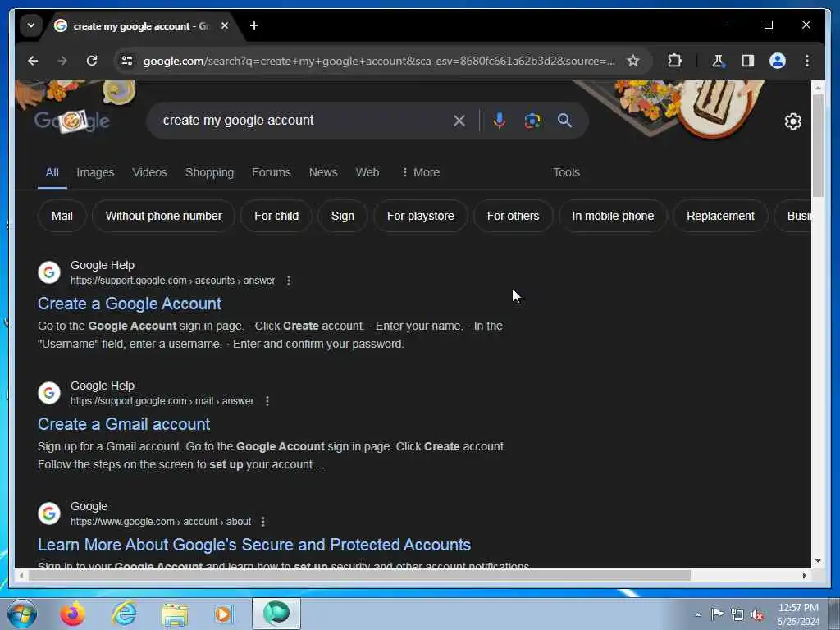Click the forward navigation arrow
840x630 pixels.
click(x=62, y=61)
